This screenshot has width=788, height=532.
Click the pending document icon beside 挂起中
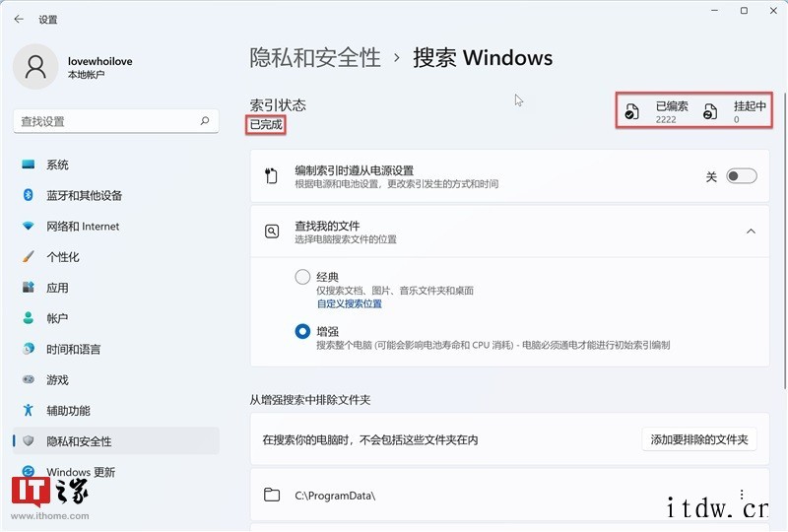(x=709, y=111)
